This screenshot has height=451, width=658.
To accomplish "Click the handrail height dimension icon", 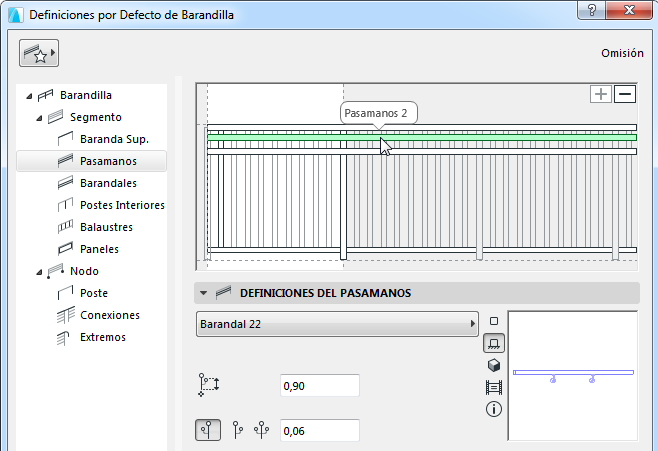I will tap(209, 385).
